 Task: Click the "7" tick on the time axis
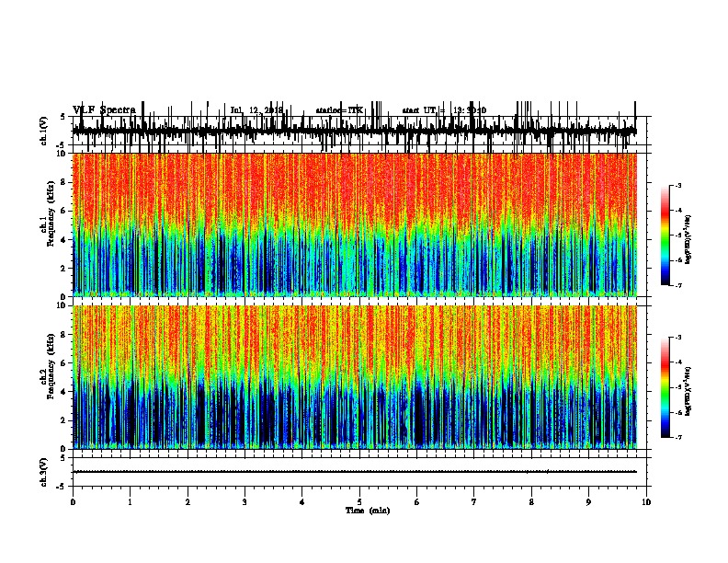474,502
